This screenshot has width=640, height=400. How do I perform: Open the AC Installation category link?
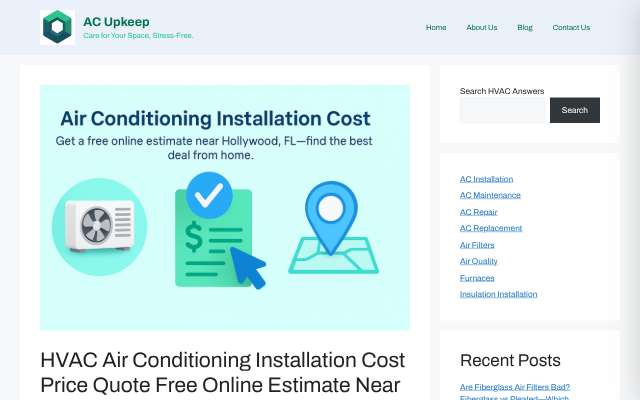click(486, 179)
